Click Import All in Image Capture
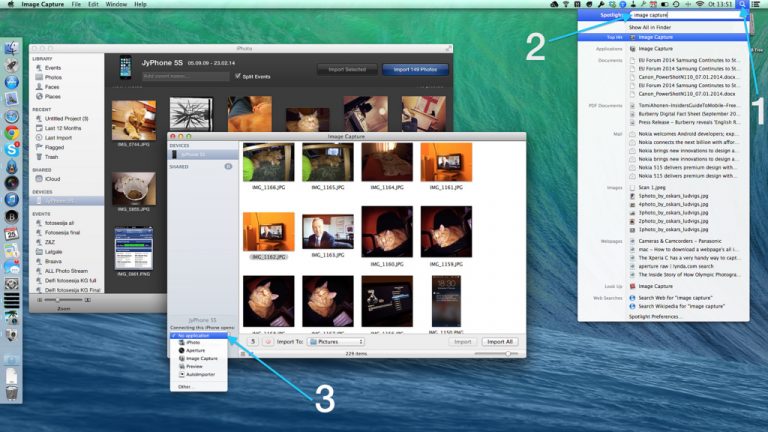Screen dimensions: 768x432 500,341
